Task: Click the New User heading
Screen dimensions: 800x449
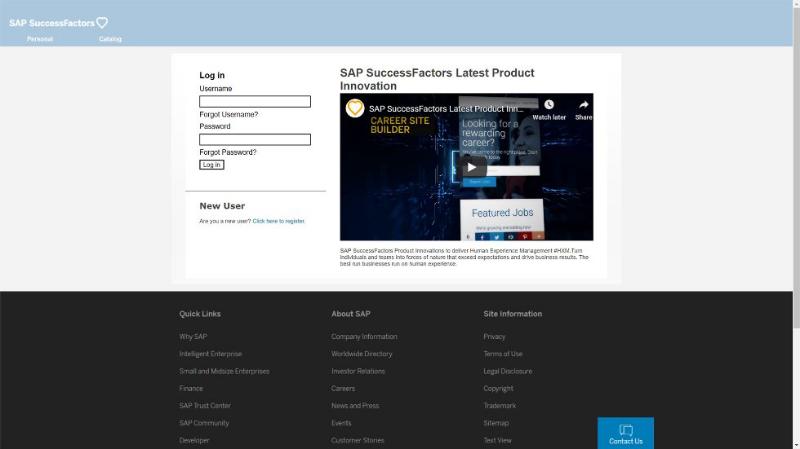Action: [222, 206]
